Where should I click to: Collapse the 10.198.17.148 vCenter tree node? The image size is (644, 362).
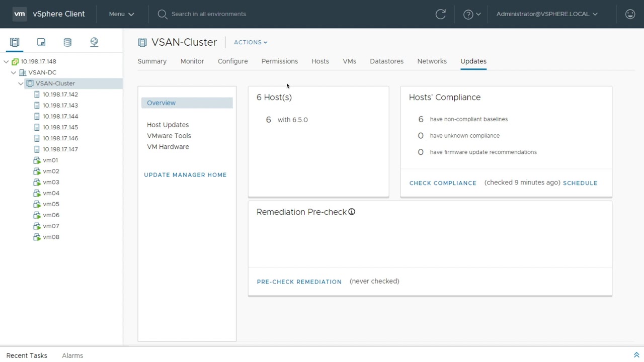(6, 61)
